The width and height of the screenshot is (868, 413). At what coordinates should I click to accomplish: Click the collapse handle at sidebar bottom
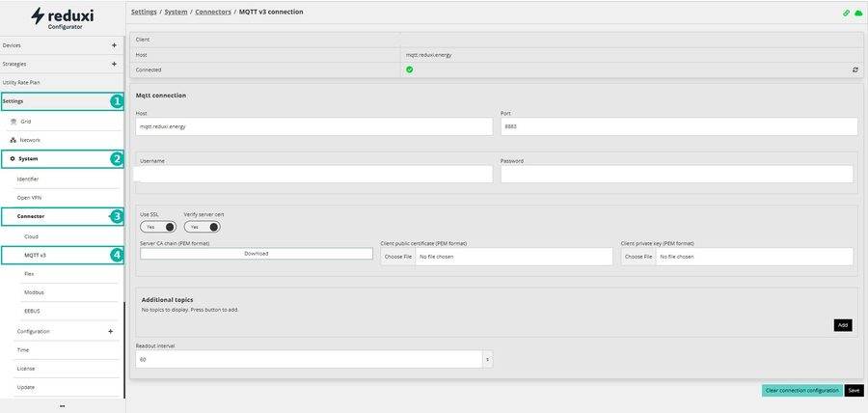tap(62, 406)
